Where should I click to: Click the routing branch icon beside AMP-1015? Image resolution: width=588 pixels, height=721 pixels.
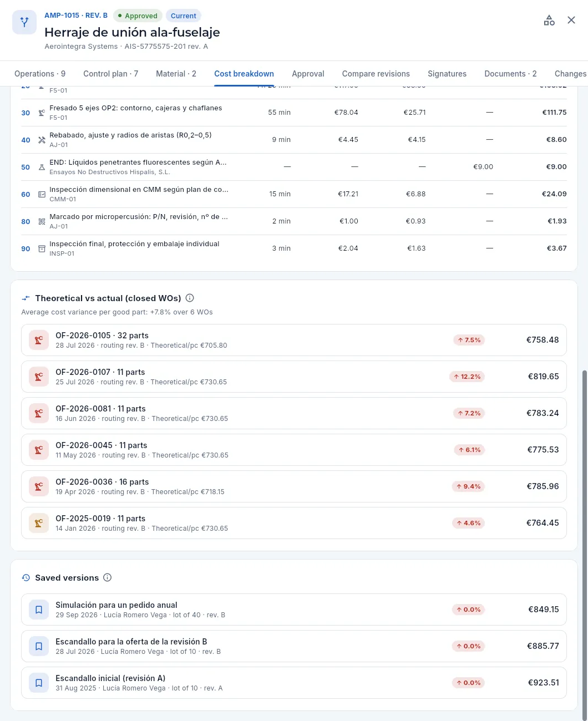pos(24,22)
